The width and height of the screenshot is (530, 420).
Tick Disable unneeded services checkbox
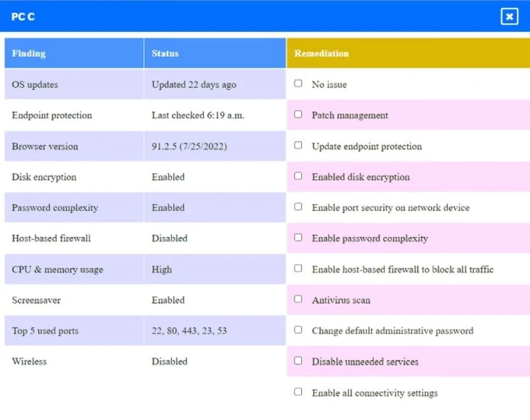point(298,361)
